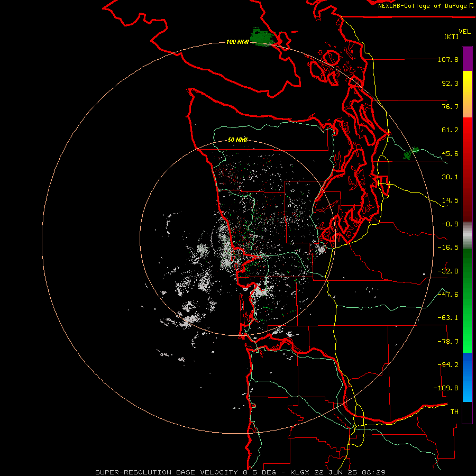Select the 61.2 scale value

coord(450,130)
